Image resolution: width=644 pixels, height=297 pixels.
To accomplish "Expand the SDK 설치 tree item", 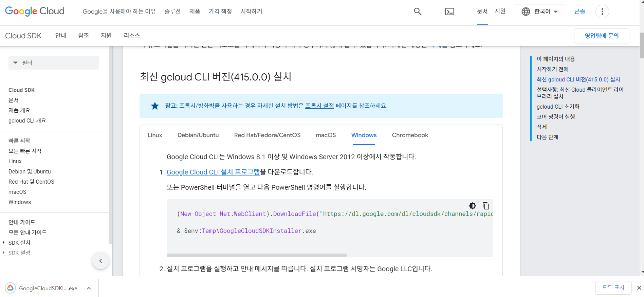I will pyautogui.click(x=3, y=242).
